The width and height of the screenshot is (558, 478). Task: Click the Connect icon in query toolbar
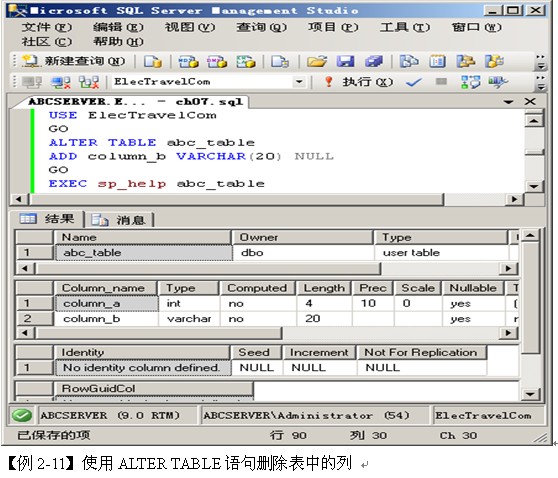tap(32, 82)
